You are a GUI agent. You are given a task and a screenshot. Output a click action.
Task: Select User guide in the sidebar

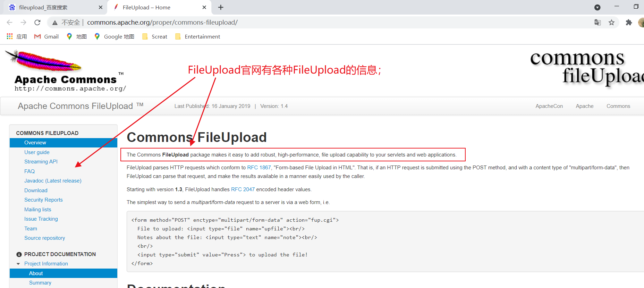click(37, 152)
